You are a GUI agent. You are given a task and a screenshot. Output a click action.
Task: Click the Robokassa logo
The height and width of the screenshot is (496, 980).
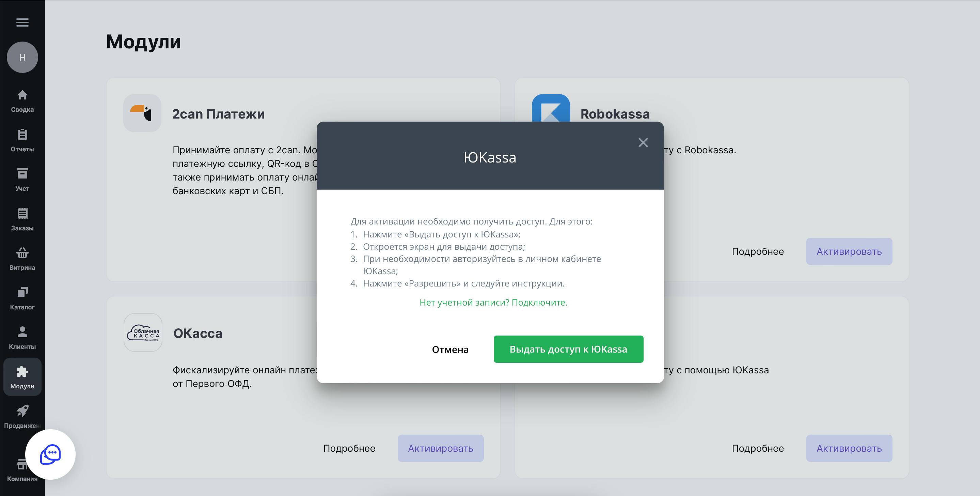551,108
